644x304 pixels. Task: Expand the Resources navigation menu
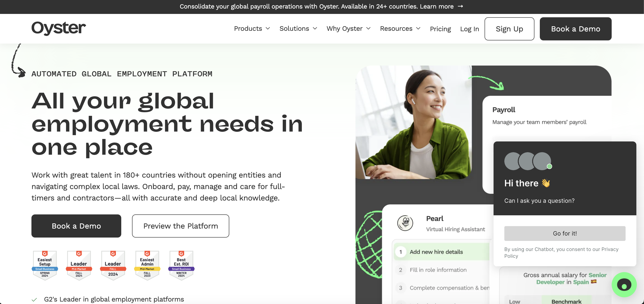point(400,29)
